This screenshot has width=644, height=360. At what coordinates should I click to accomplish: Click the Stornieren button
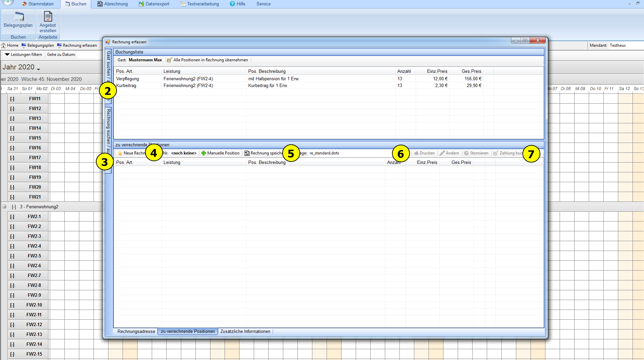point(476,153)
